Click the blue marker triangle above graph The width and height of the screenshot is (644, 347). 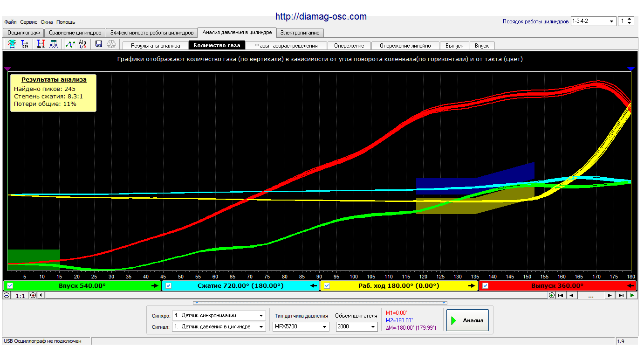click(x=631, y=69)
